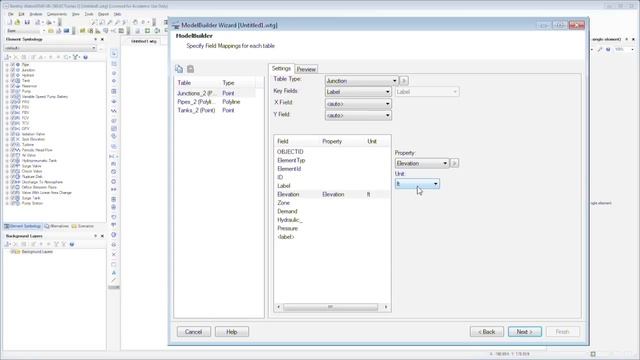Click the paste icon above the Table list
Image resolution: width=640 pixels, height=360 pixels.
pyautogui.click(x=191, y=69)
